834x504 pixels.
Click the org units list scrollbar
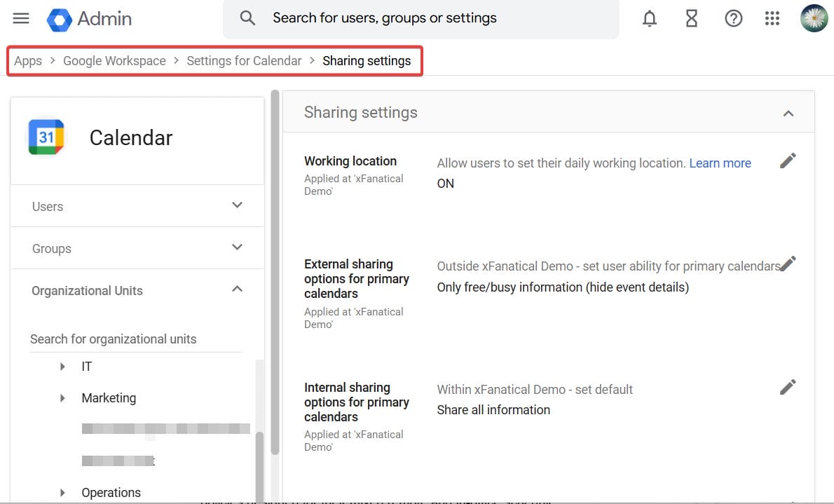[x=259, y=466]
